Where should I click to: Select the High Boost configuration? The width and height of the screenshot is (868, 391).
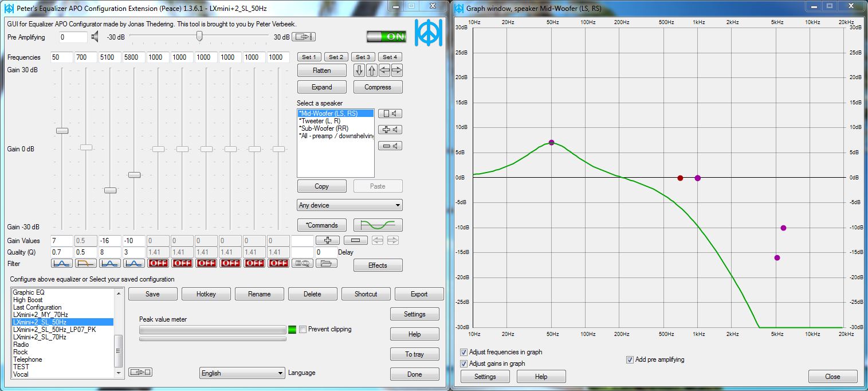click(x=63, y=300)
